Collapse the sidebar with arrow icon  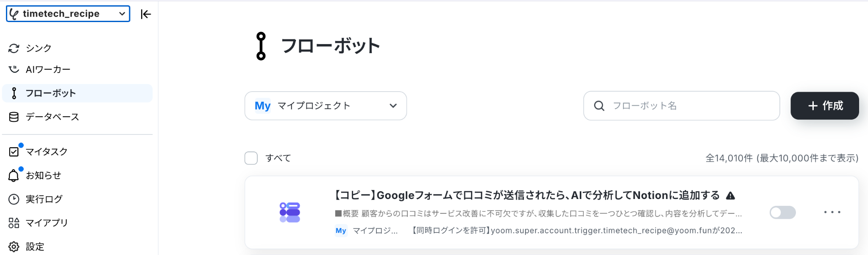tap(146, 14)
